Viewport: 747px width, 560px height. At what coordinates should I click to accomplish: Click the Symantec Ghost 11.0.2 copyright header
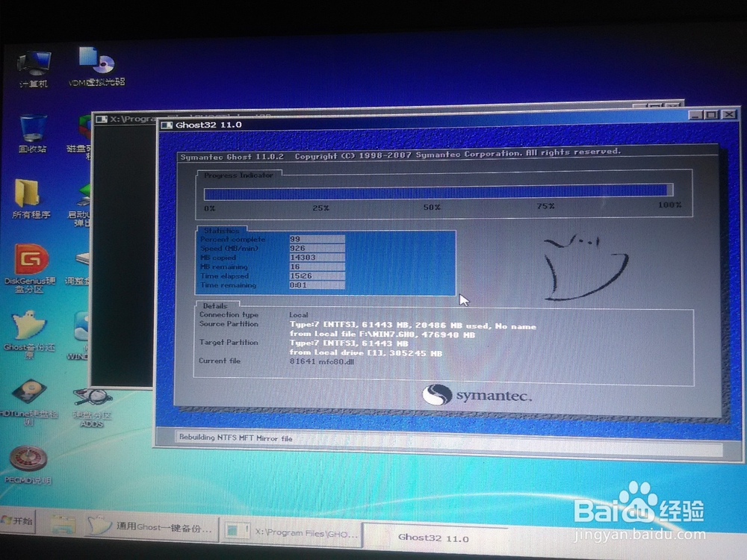point(400,155)
